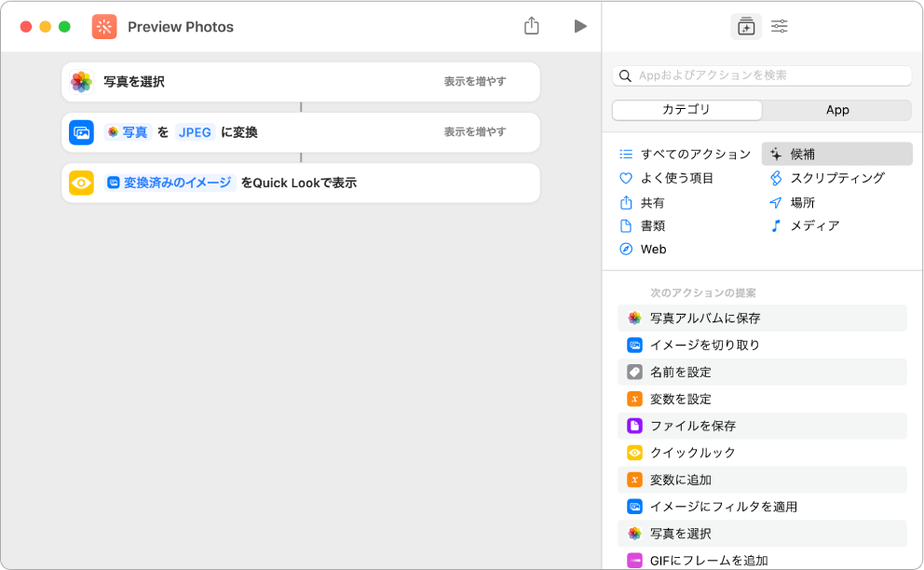Viewport: 924px width, 570px height.
Task: Click the location arrow icon beside 場所
Action: (x=776, y=203)
